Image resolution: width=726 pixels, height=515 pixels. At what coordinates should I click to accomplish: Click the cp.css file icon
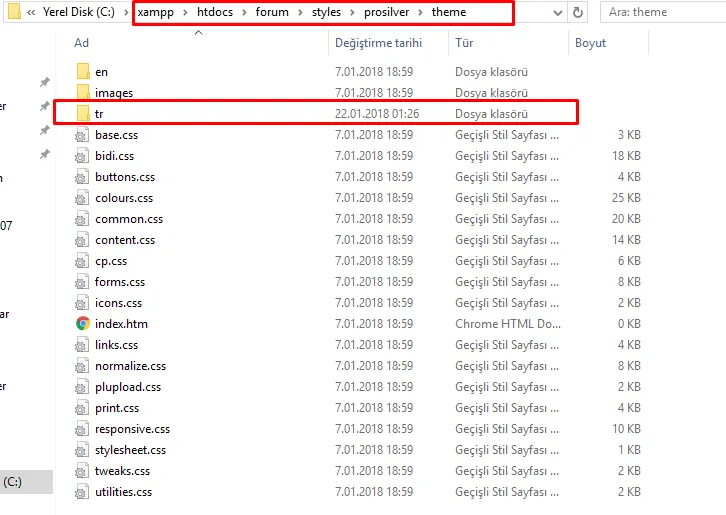82,261
